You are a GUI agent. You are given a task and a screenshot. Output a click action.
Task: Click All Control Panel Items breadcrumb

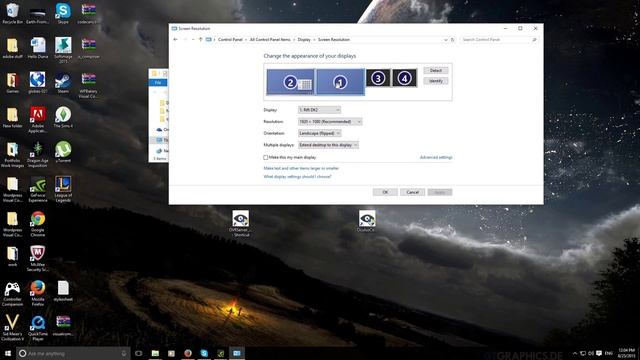[x=270, y=40]
